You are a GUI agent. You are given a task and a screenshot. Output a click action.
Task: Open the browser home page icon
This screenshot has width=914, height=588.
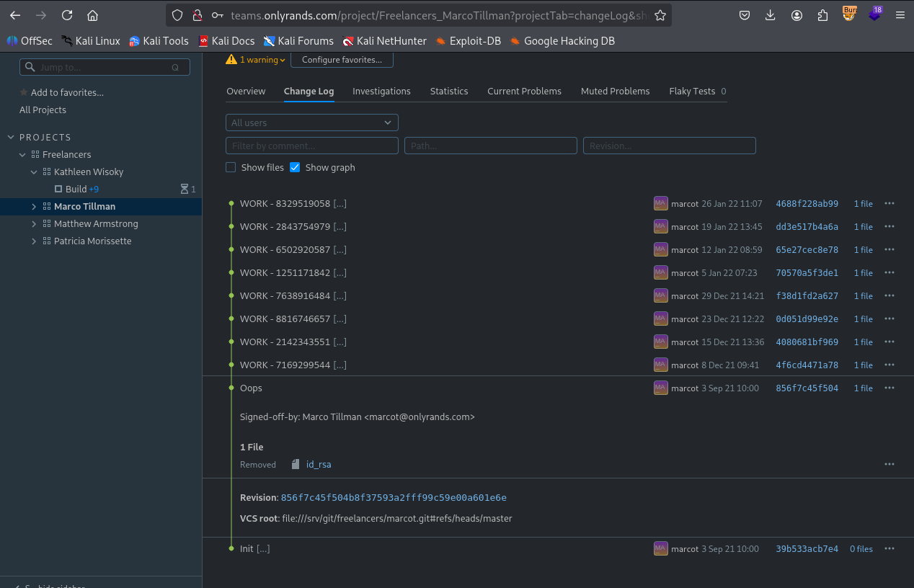(x=92, y=15)
